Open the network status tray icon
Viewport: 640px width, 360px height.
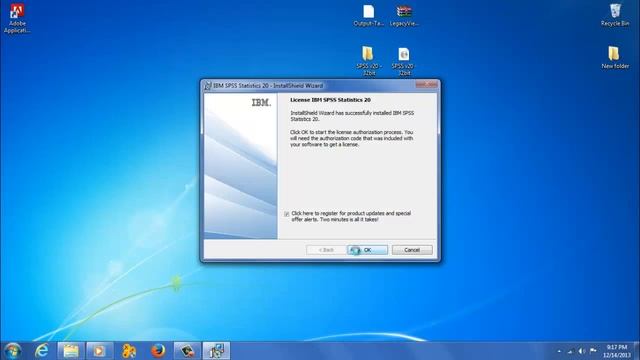click(570, 351)
